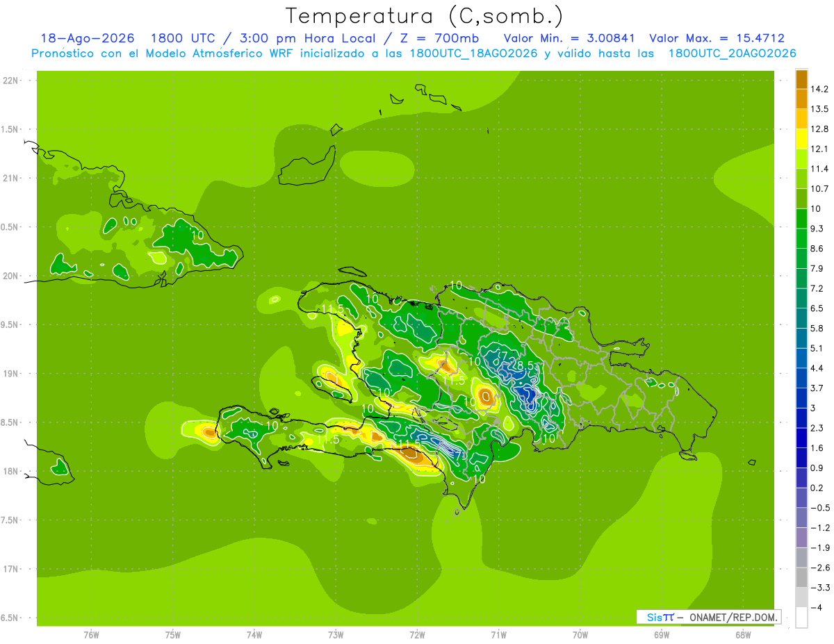Image resolution: width=834 pixels, height=644 pixels.
Task: Click the latitude label "19N"
Action: pyautogui.click(x=10, y=374)
